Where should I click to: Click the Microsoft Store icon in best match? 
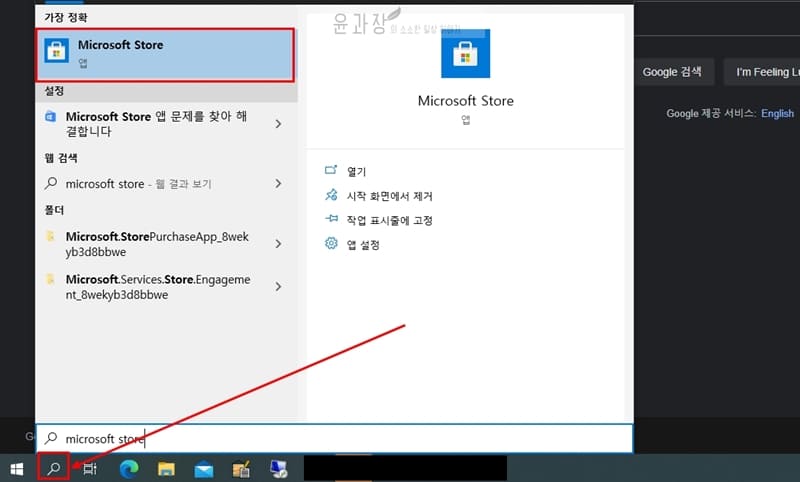pos(57,50)
